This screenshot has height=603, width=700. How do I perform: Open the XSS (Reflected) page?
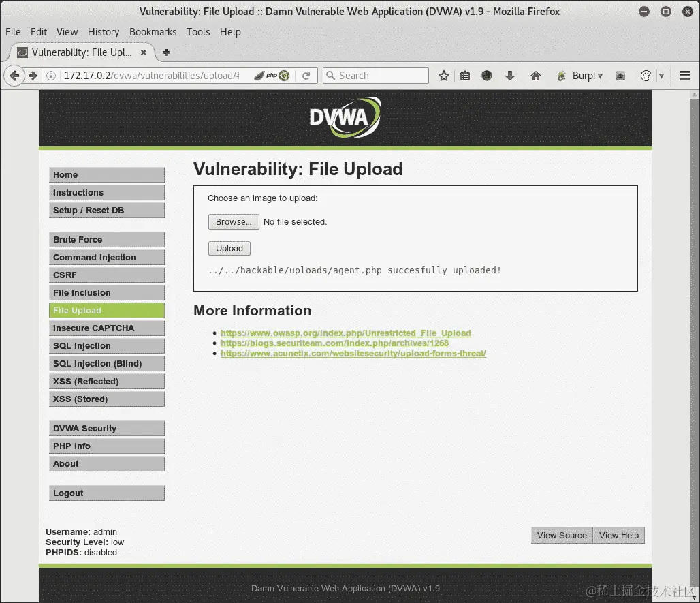pos(107,382)
